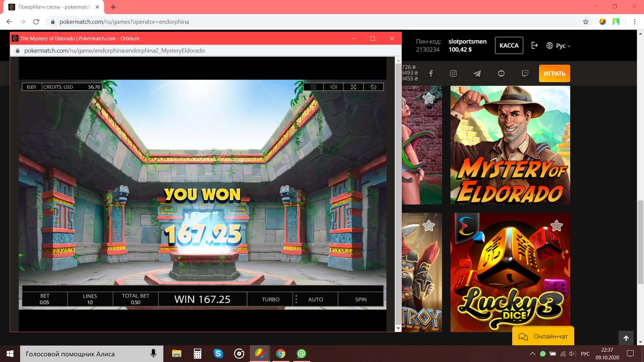
Task: Open the Facebook social icon
Action: pyautogui.click(x=431, y=73)
